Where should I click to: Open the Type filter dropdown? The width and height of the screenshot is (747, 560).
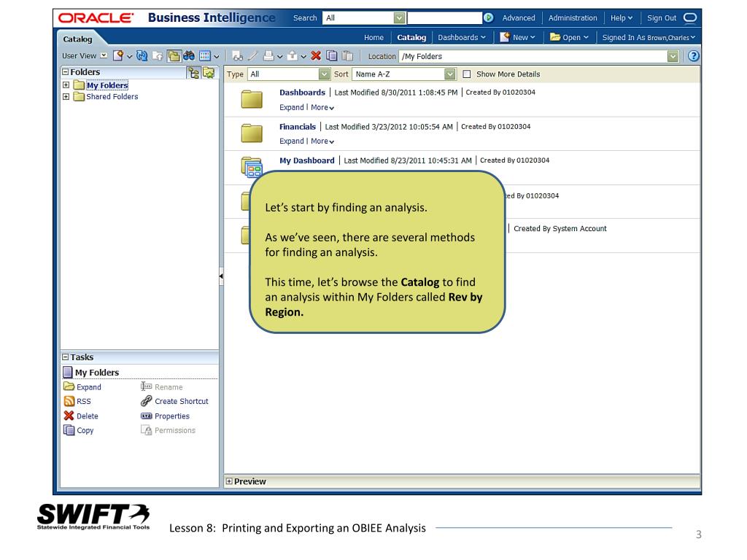click(324, 74)
